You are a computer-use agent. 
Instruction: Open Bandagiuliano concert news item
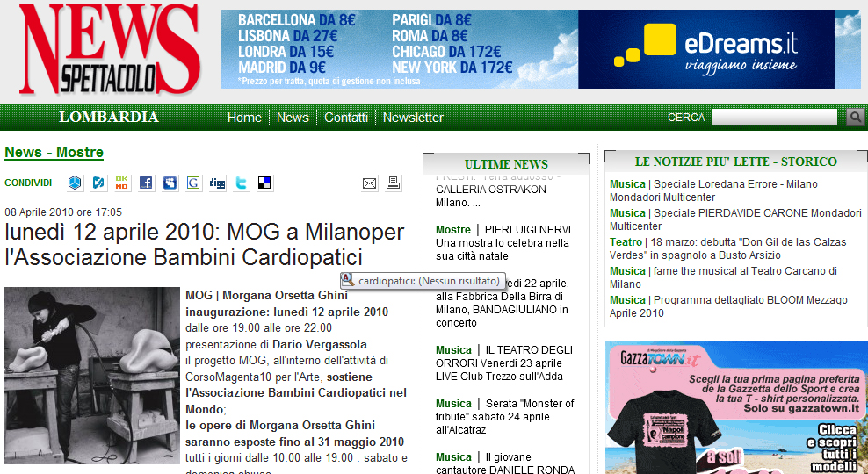[x=503, y=303]
